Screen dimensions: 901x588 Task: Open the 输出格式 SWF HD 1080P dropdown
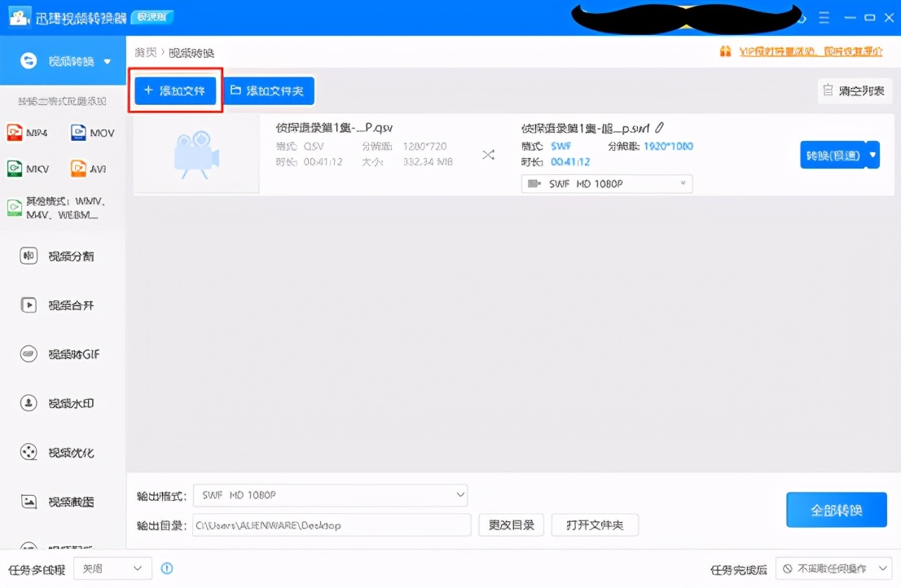coord(331,495)
